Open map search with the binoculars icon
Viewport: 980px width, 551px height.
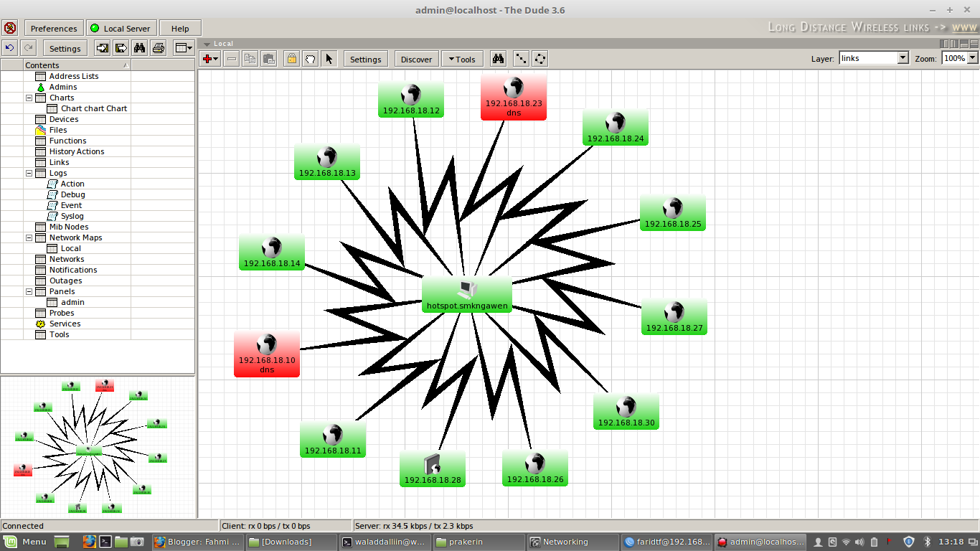pos(497,58)
